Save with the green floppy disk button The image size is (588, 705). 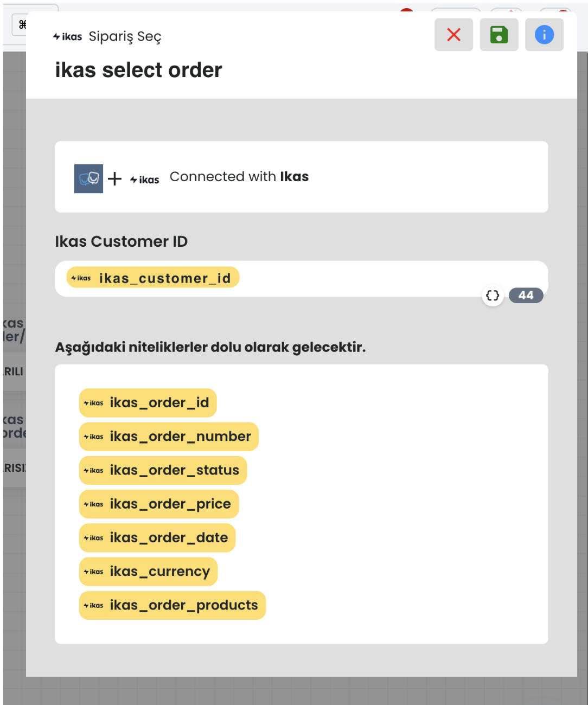[499, 35]
